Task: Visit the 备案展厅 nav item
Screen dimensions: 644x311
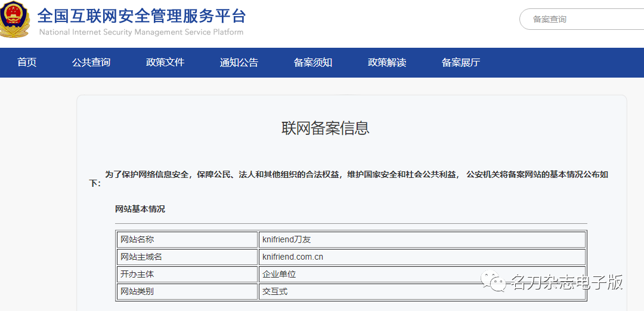Action: pyautogui.click(x=461, y=63)
